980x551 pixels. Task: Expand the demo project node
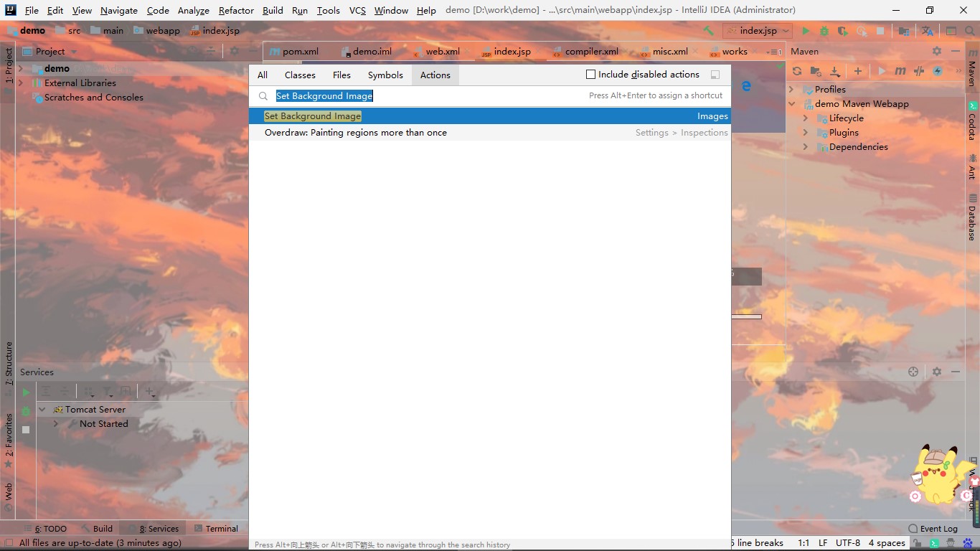click(x=21, y=69)
